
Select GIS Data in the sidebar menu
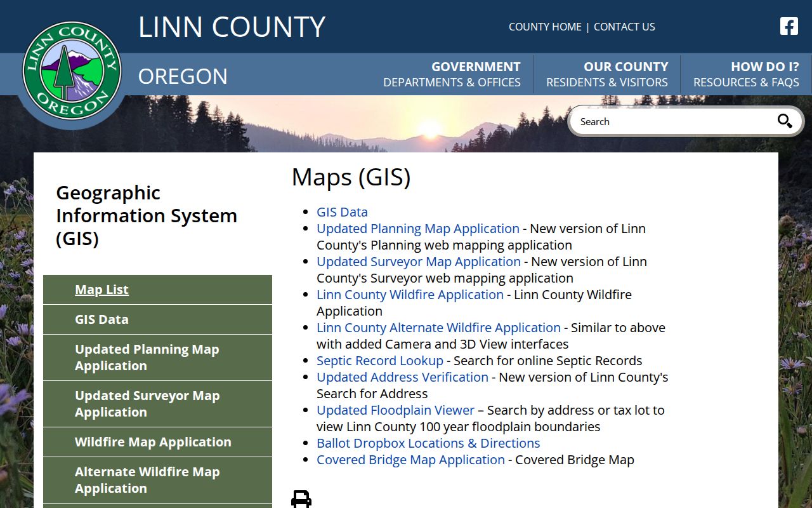(157, 319)
